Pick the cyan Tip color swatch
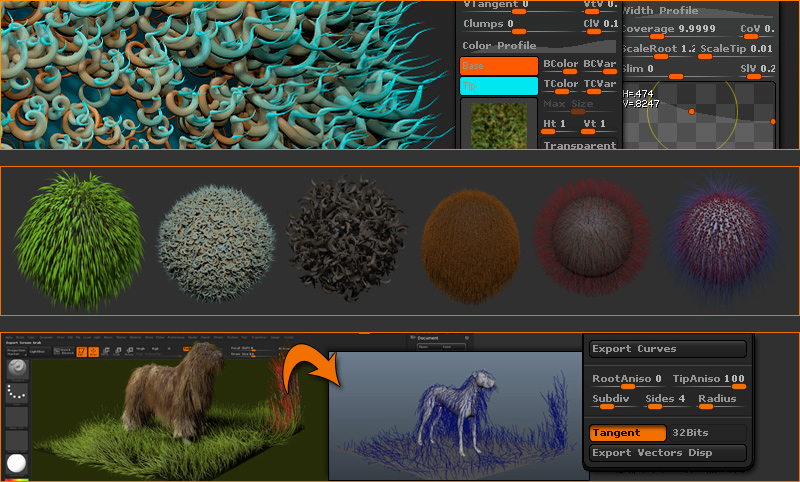Screen dimensions: 800x482 (498, 87)
